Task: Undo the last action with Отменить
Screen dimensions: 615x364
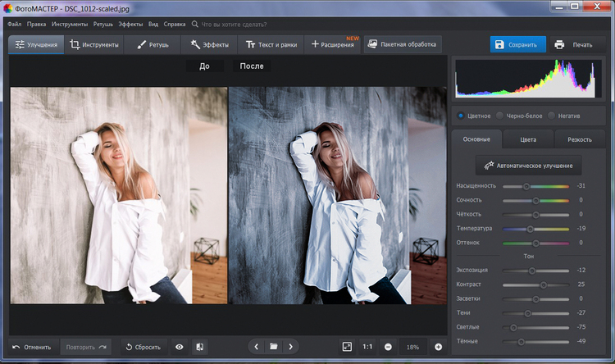Action: [x=34, y=347]
